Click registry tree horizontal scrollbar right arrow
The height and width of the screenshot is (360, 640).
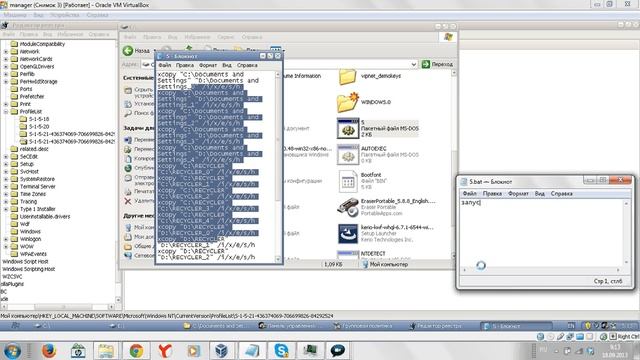[111, 307]
